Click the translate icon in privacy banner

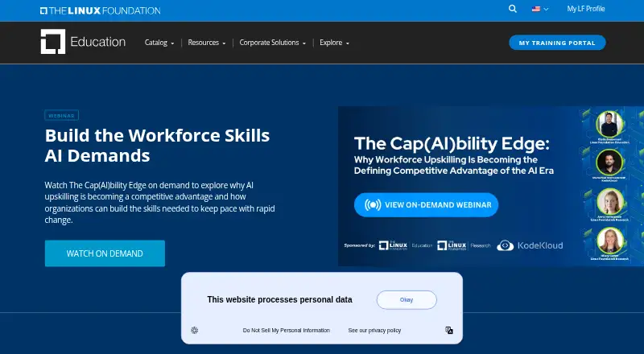(449, 330)
